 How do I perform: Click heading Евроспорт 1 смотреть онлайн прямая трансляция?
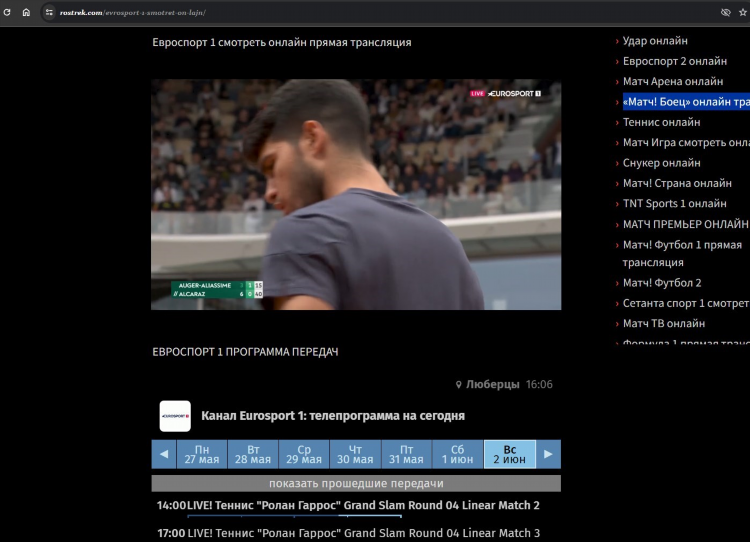point(282,43)
